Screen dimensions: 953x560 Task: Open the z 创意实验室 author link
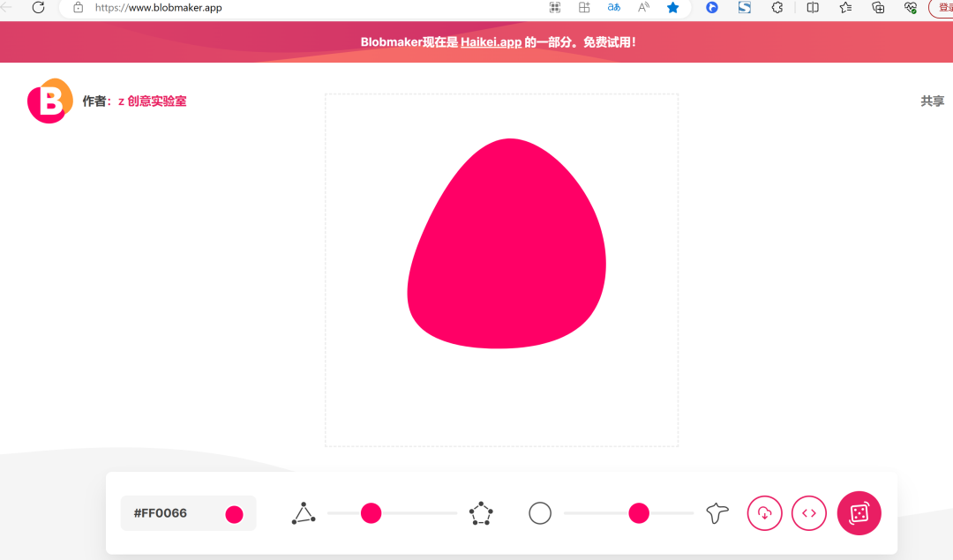(152, 101)
